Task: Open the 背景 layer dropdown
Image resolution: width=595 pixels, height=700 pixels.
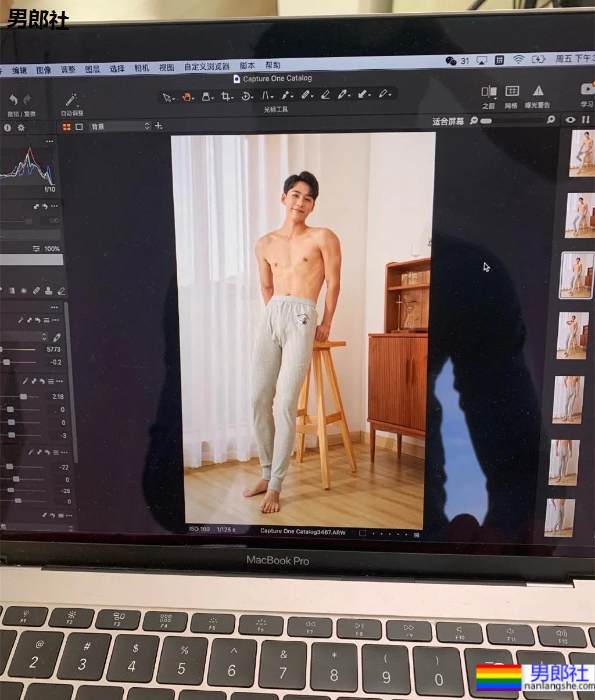Action: 120,126
